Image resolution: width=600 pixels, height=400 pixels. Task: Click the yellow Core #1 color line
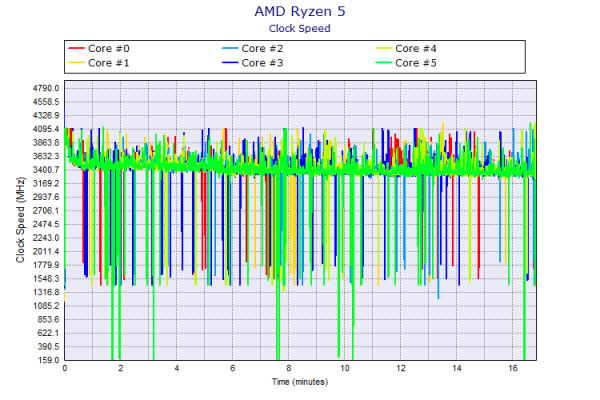[x=76, y=63]
